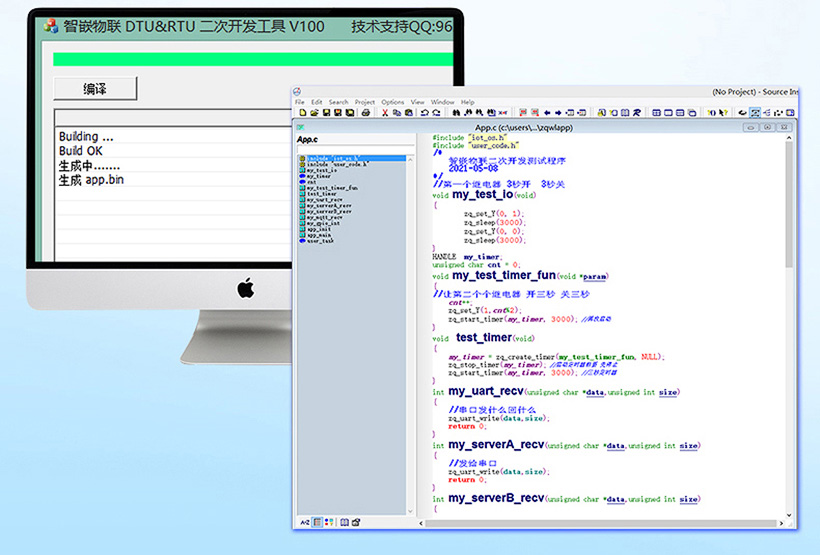
Task: Select user_task in the symbol list
Action: coord(321,241)
